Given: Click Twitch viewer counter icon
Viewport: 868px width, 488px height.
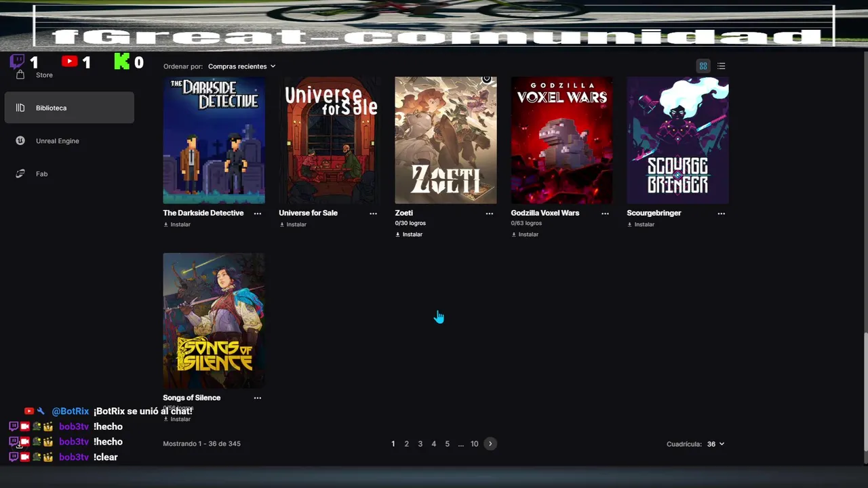Looking at the screenshot, I should pos(18,62).
